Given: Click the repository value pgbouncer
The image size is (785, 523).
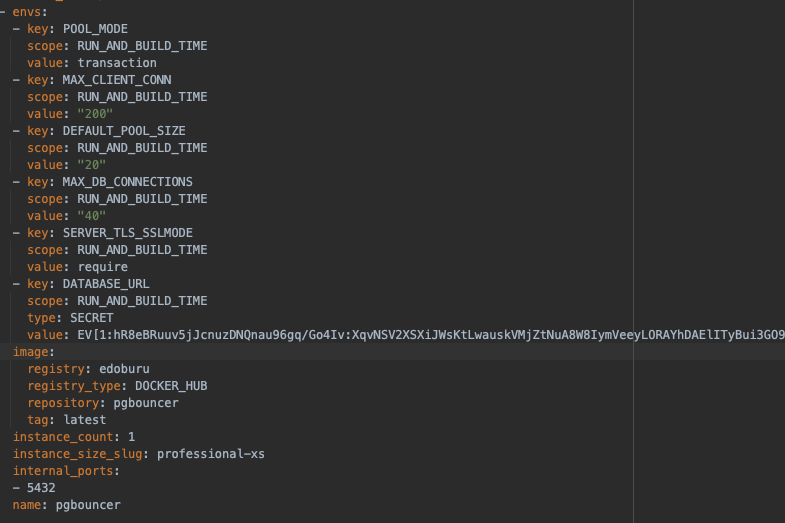Looking at the screenshot, I should click(x=146, y=403).
